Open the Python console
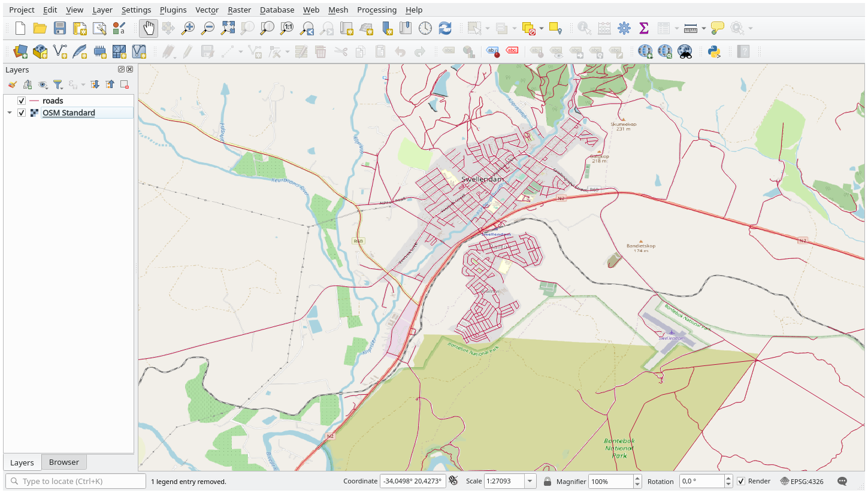 tap(714, 52)
